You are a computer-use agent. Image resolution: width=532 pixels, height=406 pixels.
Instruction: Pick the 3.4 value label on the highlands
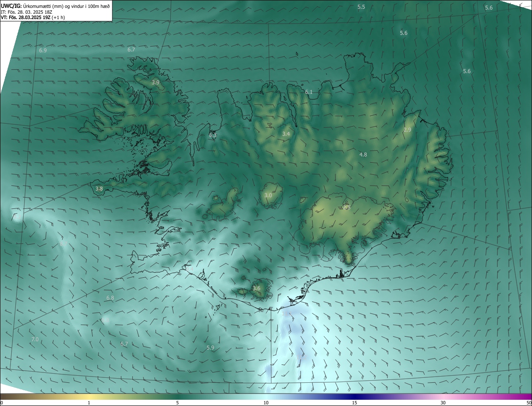click(x=286, y=134)
